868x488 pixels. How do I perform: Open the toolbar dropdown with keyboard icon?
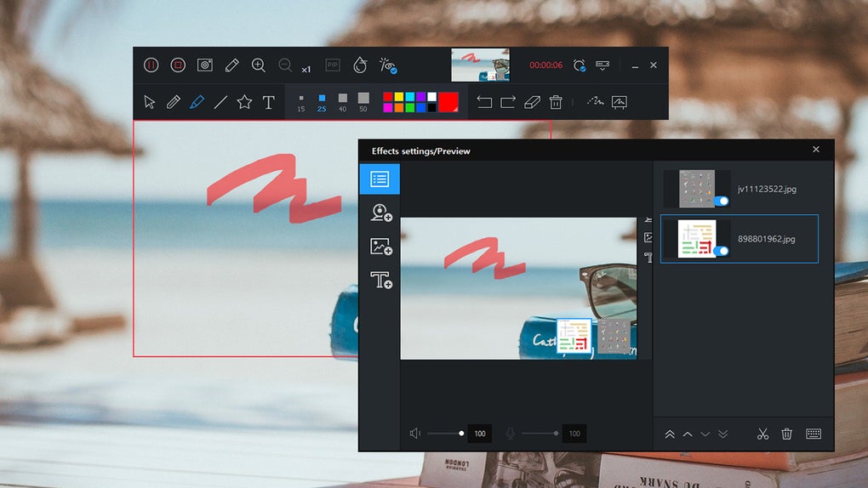602,65
